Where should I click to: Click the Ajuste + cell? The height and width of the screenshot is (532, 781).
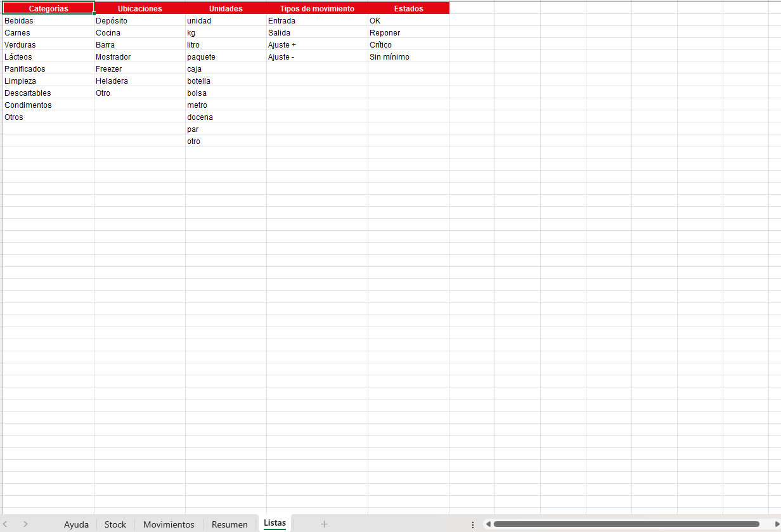tap(317, 44)
